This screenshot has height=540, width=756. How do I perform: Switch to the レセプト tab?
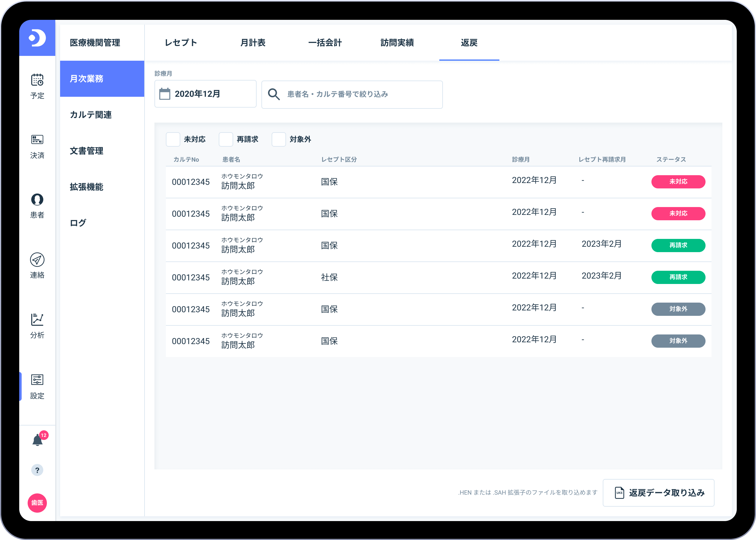pyautogui.click(x=181, y=43)
